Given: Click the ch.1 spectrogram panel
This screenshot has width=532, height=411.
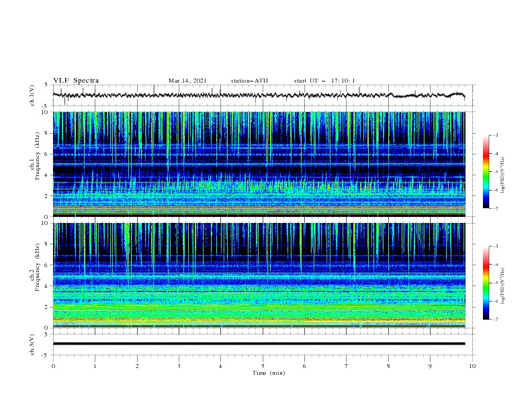Looking at the screenshot, I should (x=259, y=164).
